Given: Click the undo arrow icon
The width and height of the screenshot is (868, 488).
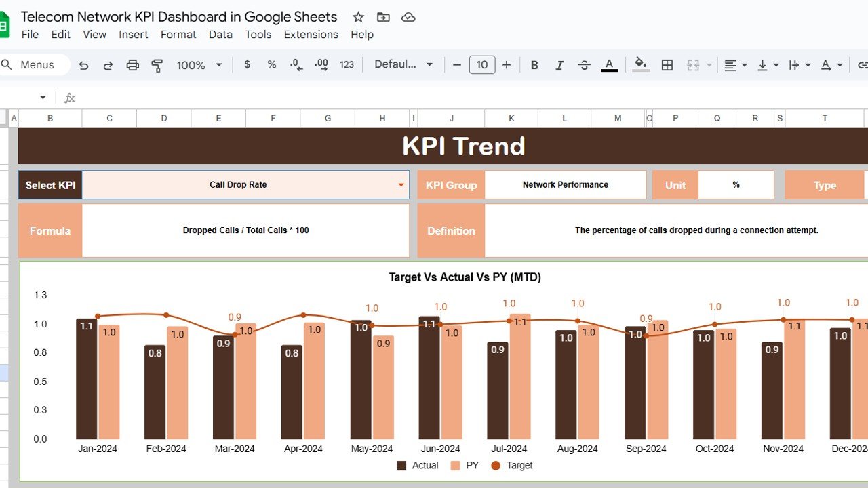Looking at the screenshot, I should point(83,65).
